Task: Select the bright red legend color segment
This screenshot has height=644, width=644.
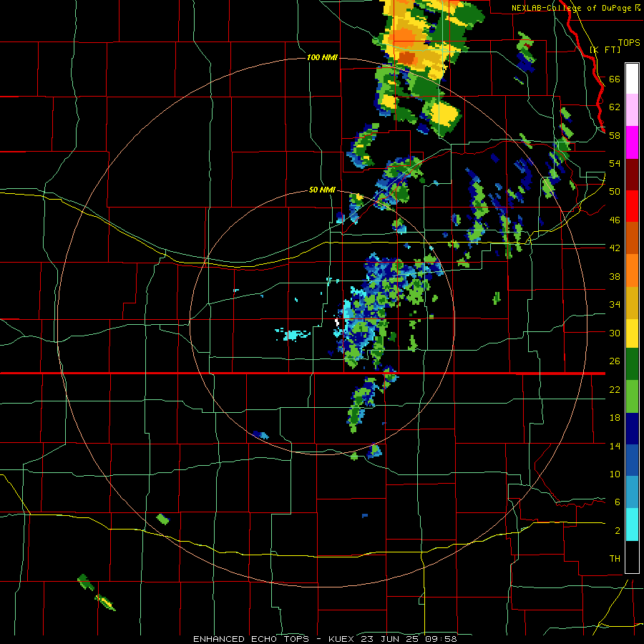Action: tap(632, 206)
